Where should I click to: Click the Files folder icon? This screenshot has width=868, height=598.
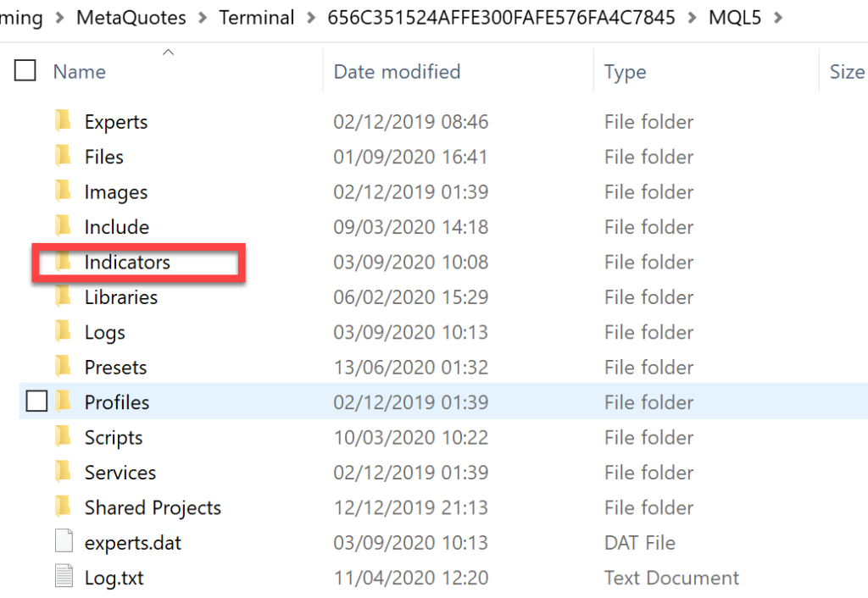click(63, 156)
